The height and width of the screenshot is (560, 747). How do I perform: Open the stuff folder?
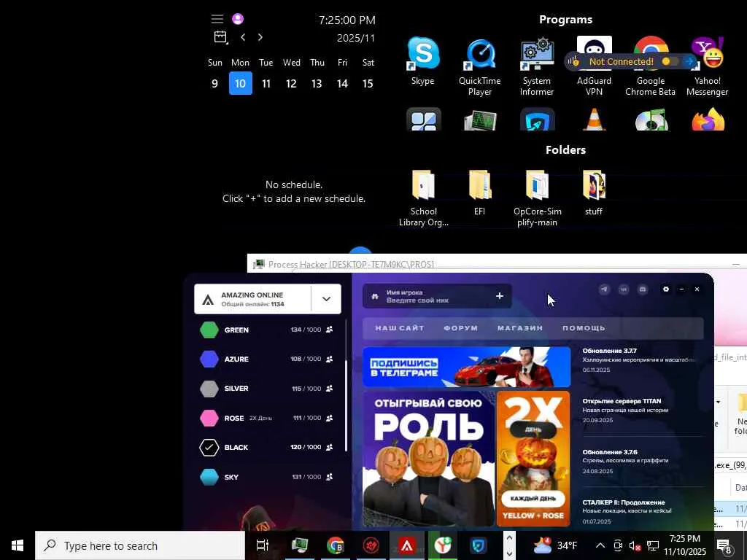point(594,192)
